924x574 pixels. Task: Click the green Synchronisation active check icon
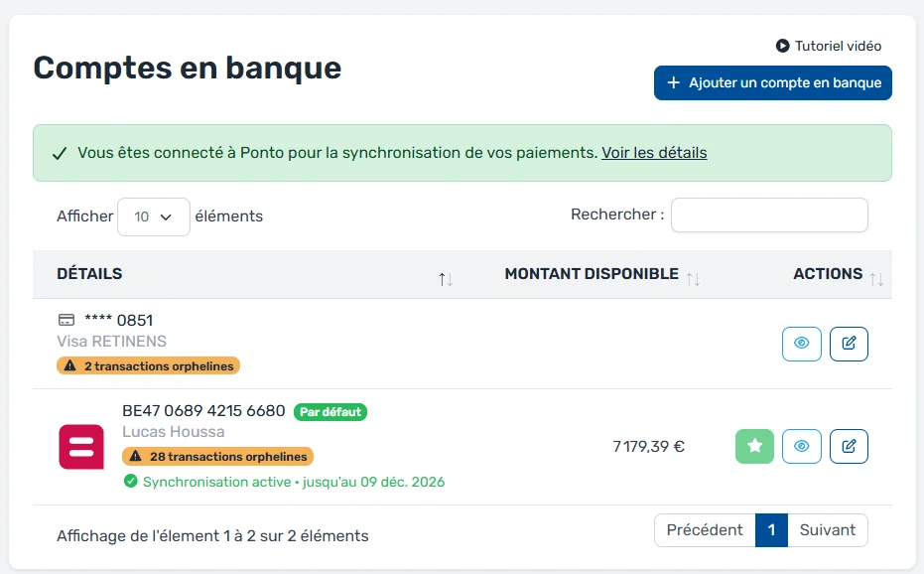click(131, 482)
